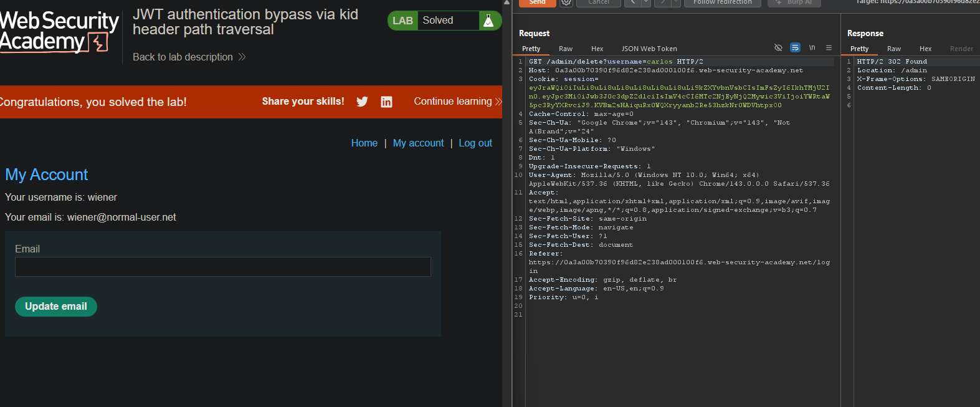Click the LinkedIn share icon

(x=386, y=102)
